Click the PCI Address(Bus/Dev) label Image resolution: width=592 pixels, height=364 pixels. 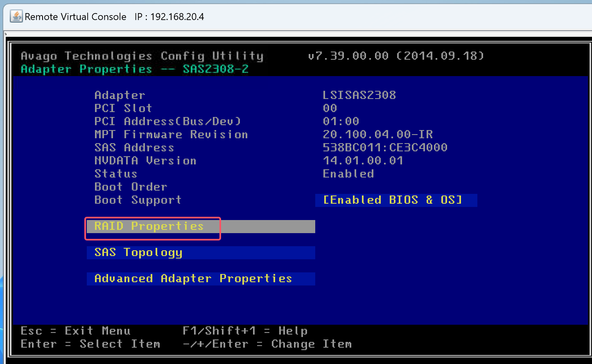point(167,121)
